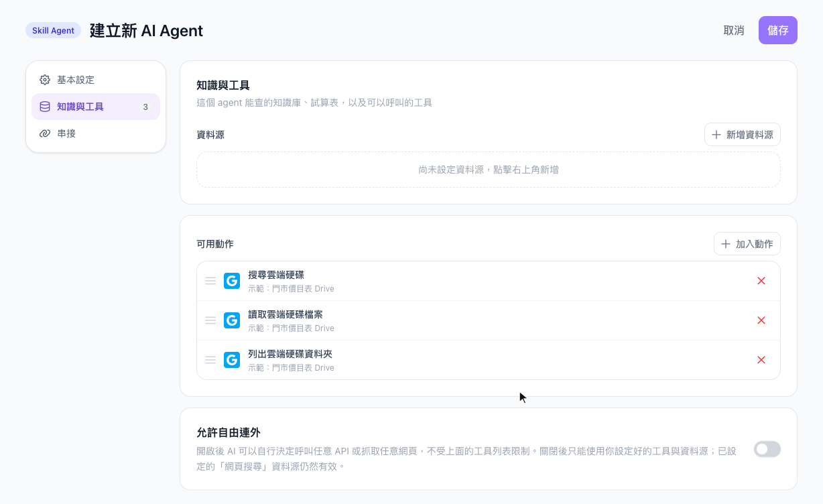Click the G icon of 搜尋雲端硬碟
Image resolution: width=823 pixels, height=504 pixels.
pyautogui.click(x=232, y=281)
